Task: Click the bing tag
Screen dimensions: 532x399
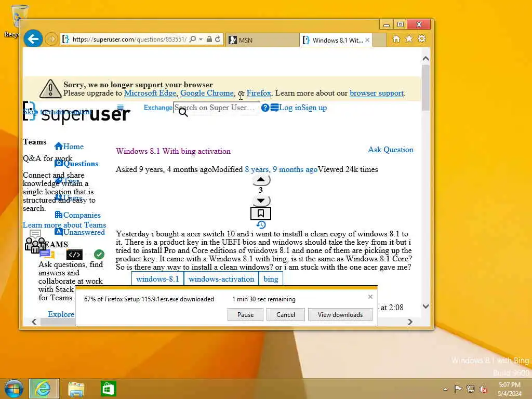Action: [x=271, y=279]
